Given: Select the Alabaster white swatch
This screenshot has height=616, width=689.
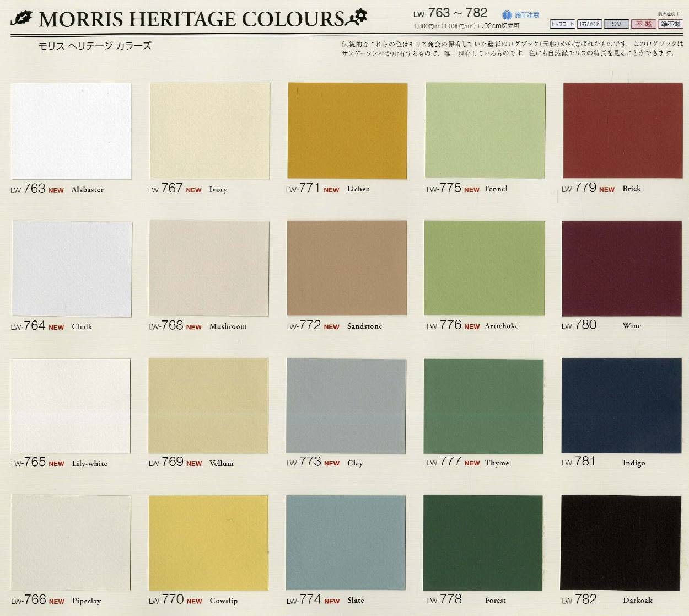Looking at the screenshot, I should coord(71,131).
